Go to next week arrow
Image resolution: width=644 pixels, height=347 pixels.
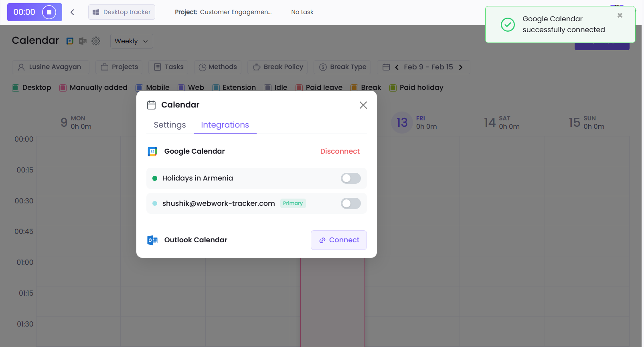tap(461, 67)
